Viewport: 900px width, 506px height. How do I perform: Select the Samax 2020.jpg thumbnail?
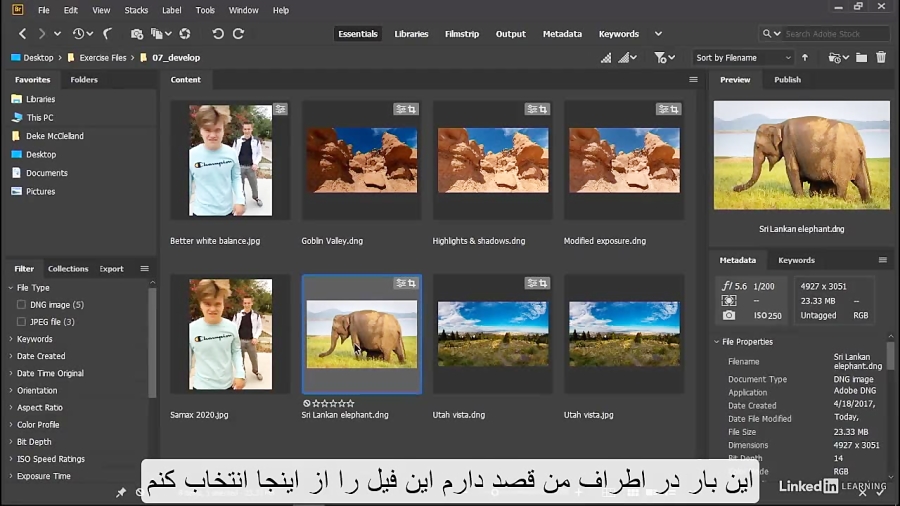(231, 334)
